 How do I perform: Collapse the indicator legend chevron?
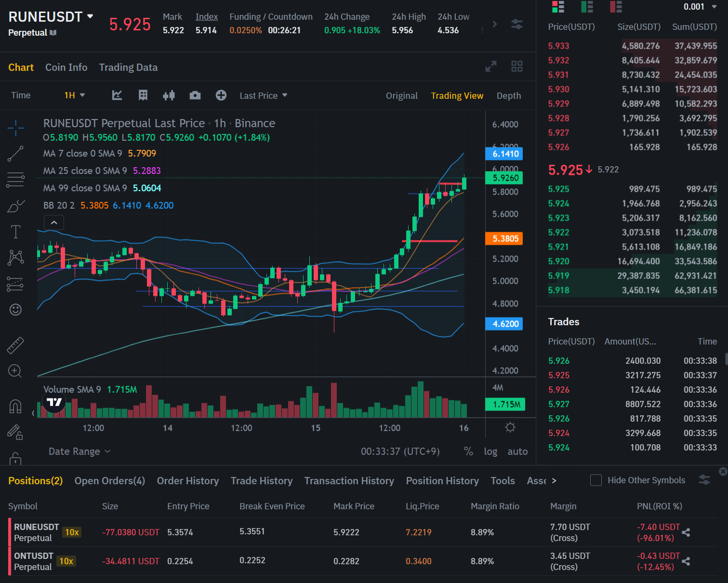pos(54,223)
